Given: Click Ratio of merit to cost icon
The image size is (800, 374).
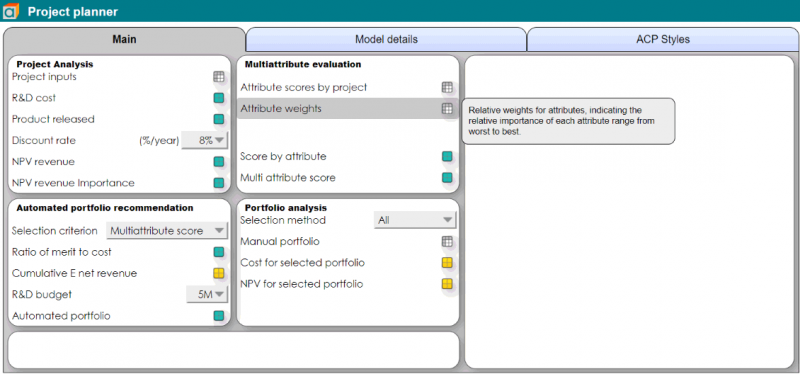Looking at the screenshot, I should (218, 252).
